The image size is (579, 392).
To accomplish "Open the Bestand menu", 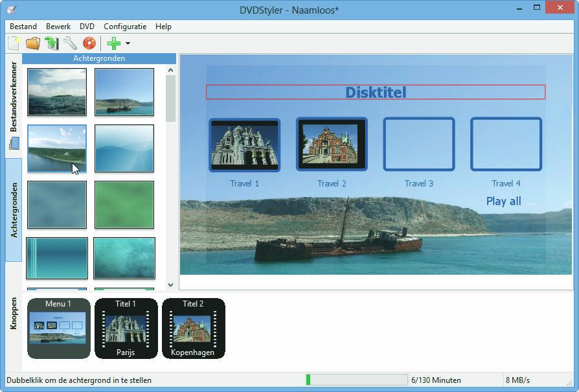I will 23,27.
